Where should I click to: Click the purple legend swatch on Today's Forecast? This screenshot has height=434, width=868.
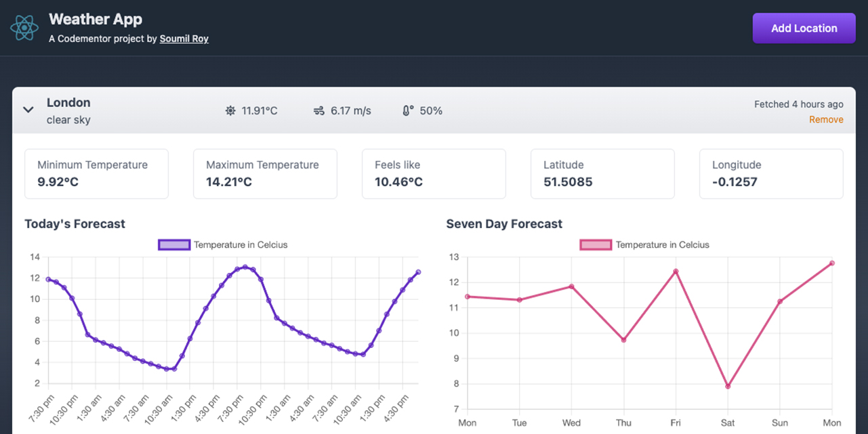pos(174,244)
